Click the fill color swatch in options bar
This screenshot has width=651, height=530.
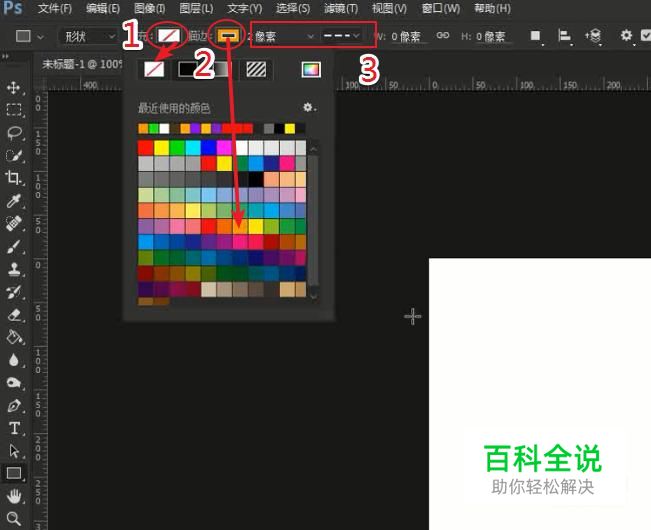coord(169,36)
